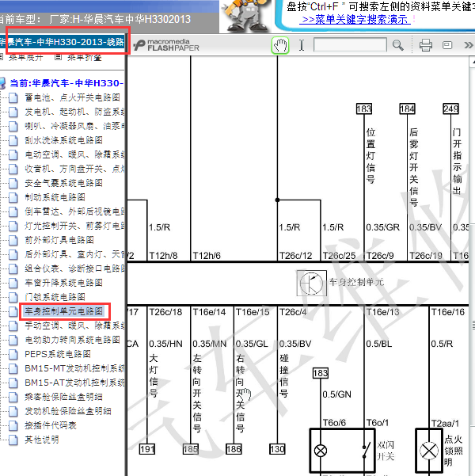Screen dimensions: 475x476
Task: Open 乘客舱保险丝盒明细
Action: coord(63,397)
